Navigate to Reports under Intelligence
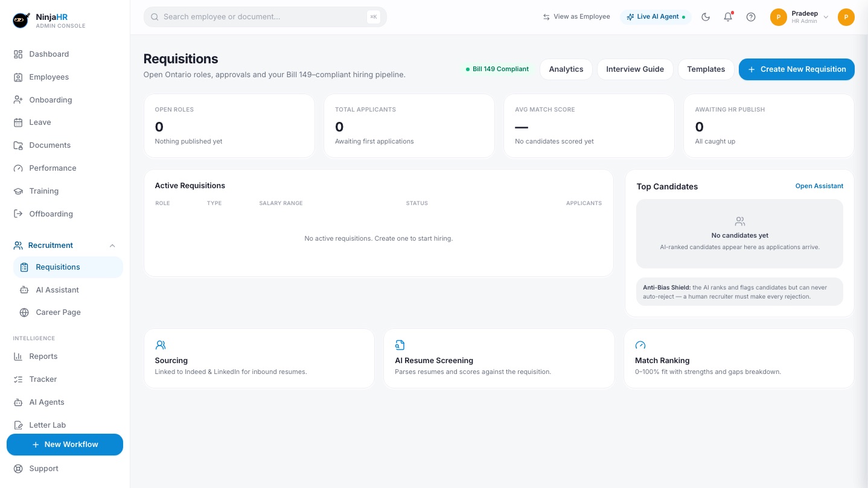868x488 pixels. click(x=43, y=356)
